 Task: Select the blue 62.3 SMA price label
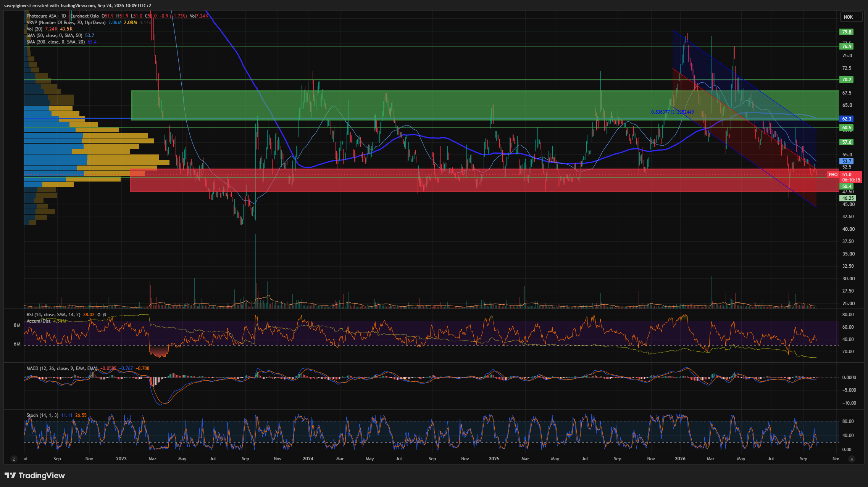[847, 119]
